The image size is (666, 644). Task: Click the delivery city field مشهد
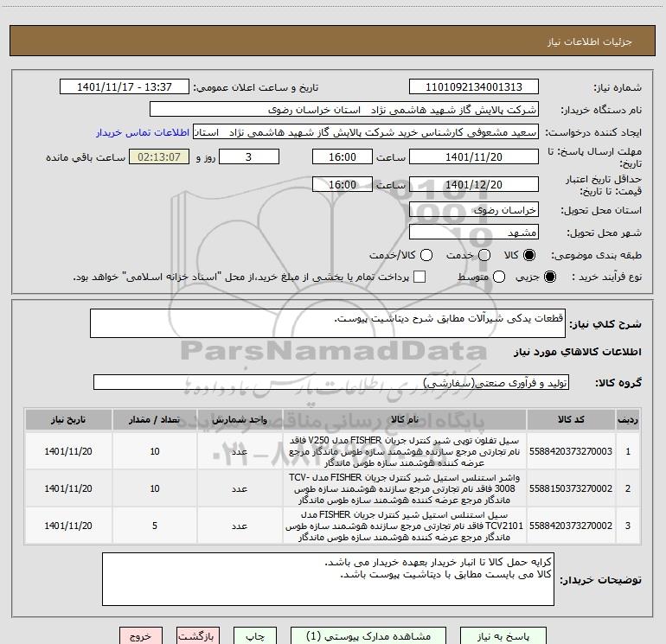[474, 233]
